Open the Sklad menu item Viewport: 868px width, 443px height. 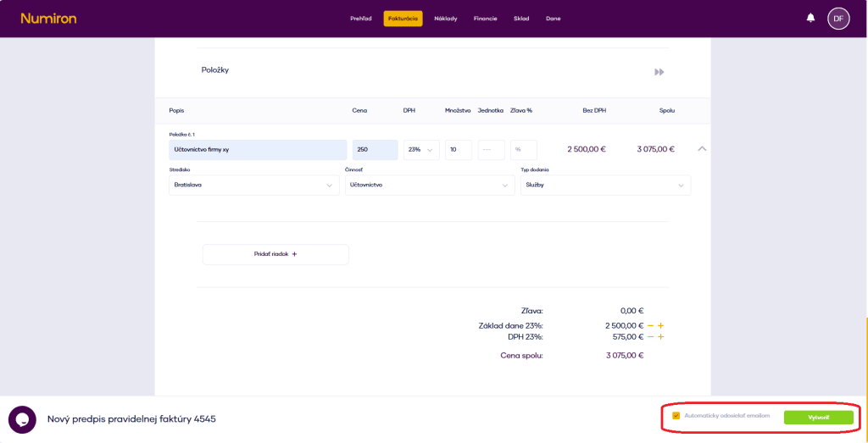point(521,19)
